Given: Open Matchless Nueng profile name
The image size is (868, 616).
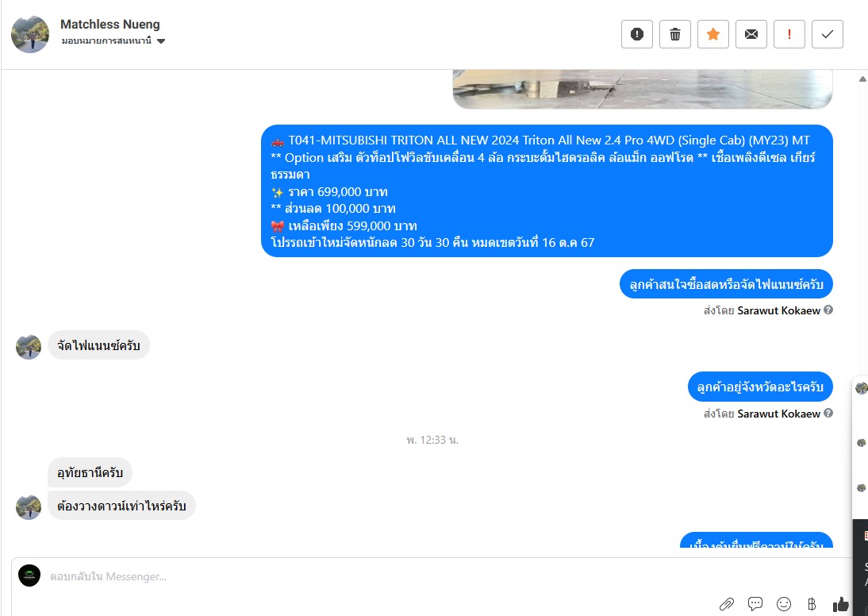Looking at the screenshot, I should pyautogui.click(x=110, y=25).
